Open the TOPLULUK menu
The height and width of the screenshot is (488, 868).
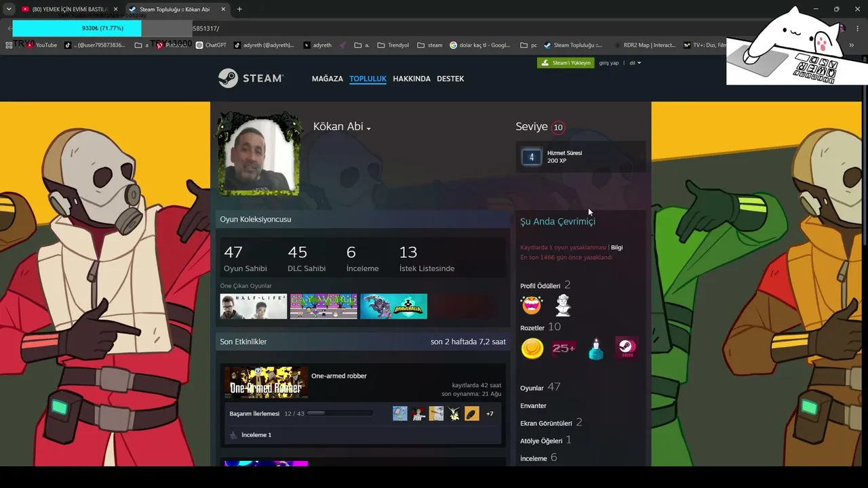(x=368, y=79)
